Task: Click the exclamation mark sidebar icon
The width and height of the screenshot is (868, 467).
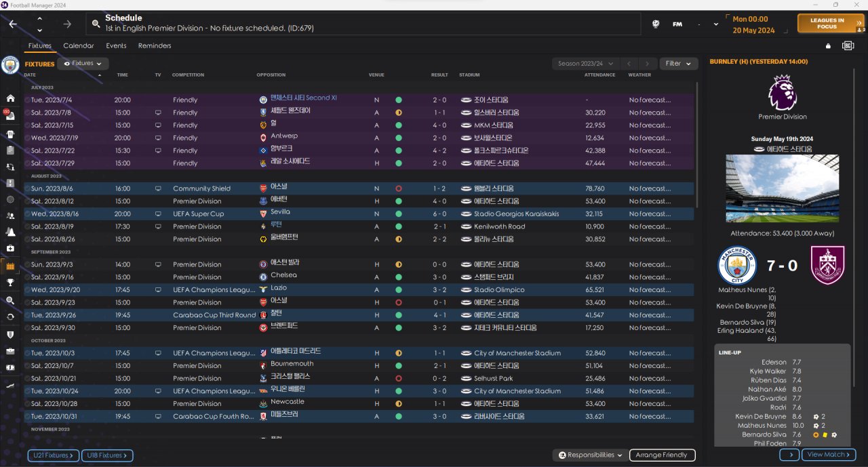Action: [10, 183]
